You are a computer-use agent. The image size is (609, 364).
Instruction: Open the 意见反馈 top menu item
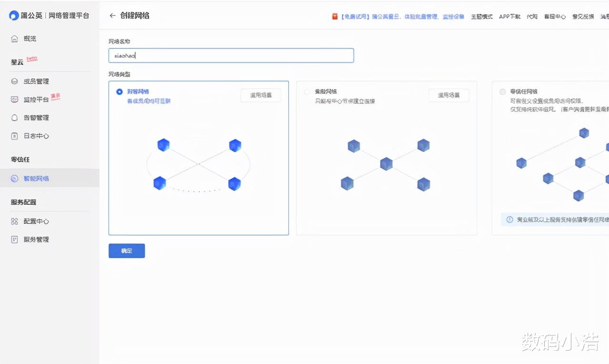(583, 16)
